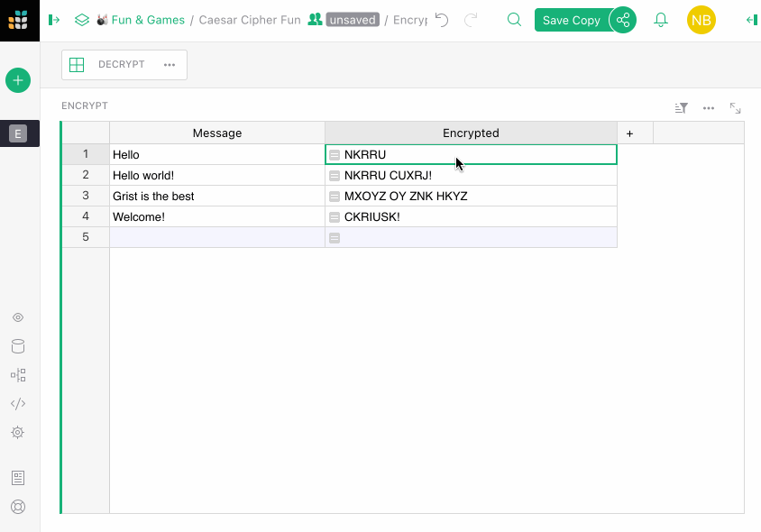
Task: Open Access Rules icon in left sidebar
Action: pyautogui.click(x=18, y=375)
